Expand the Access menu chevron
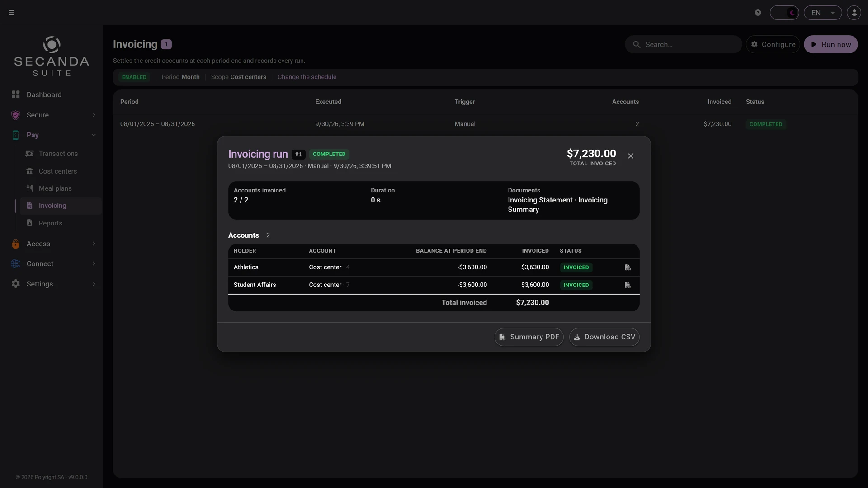 pos(94,244)
